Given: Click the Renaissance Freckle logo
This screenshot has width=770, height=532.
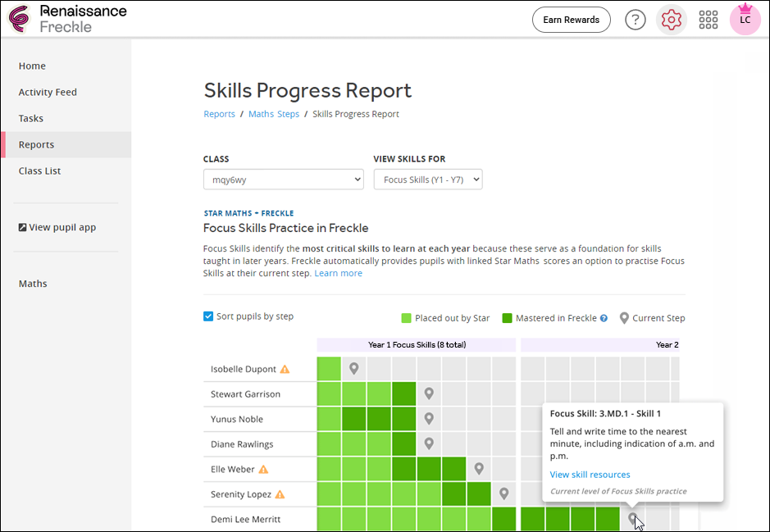Looking at the screenshot, I should [67, 19].
